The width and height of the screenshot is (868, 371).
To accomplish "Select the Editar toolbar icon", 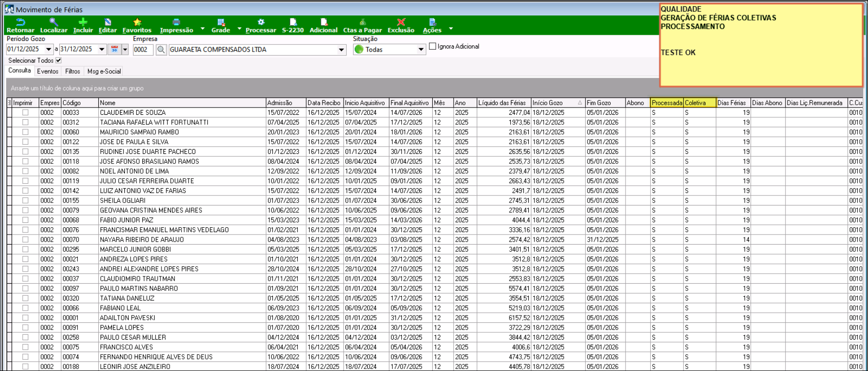I will point(107,22).
